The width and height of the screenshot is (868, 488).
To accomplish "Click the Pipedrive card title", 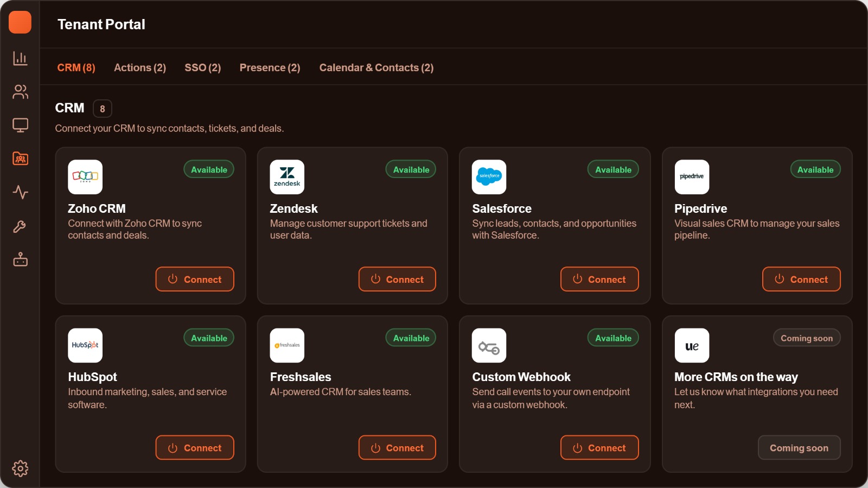I will point(700,208).
